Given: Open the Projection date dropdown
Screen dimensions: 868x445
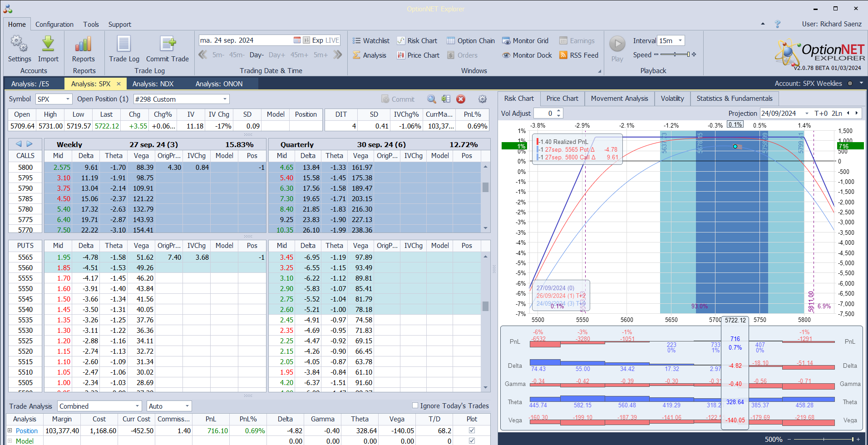Looking at the screenshot, I should tap(807, 114).
